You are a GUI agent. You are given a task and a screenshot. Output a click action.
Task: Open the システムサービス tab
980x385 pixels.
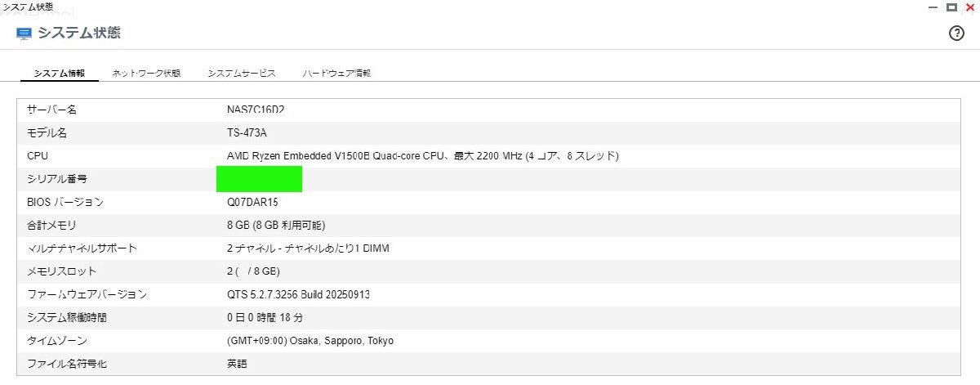coord(241,73)
